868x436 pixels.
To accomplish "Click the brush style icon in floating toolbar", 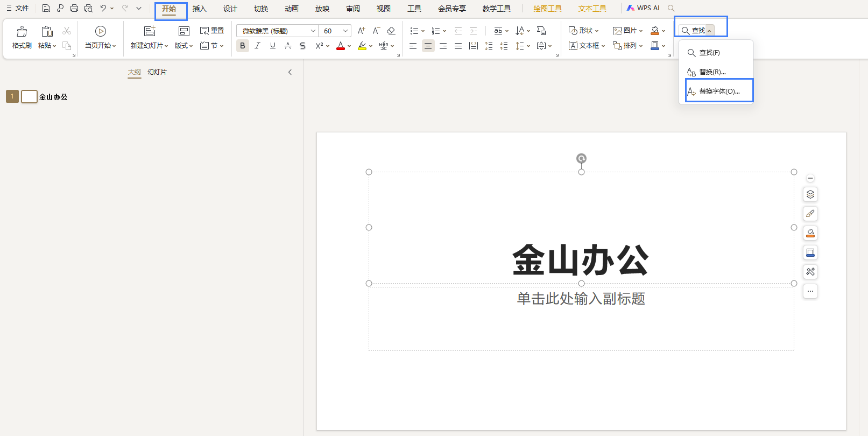I will click(810, 214).
